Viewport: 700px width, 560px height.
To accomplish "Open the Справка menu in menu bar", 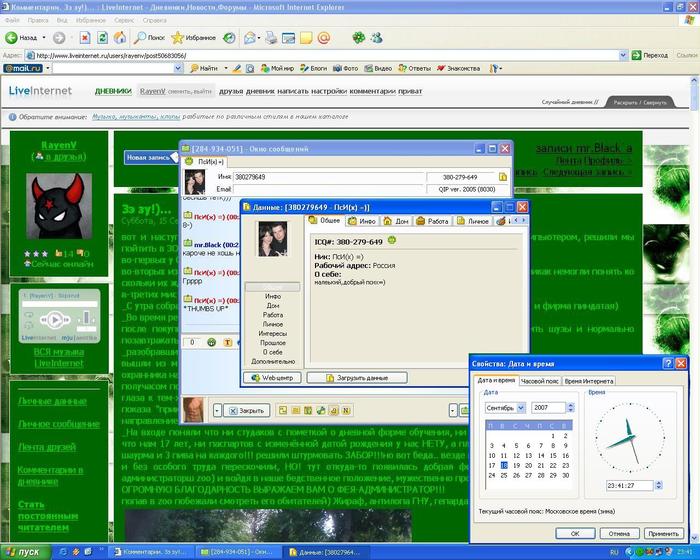I will (x=154, y=20).
